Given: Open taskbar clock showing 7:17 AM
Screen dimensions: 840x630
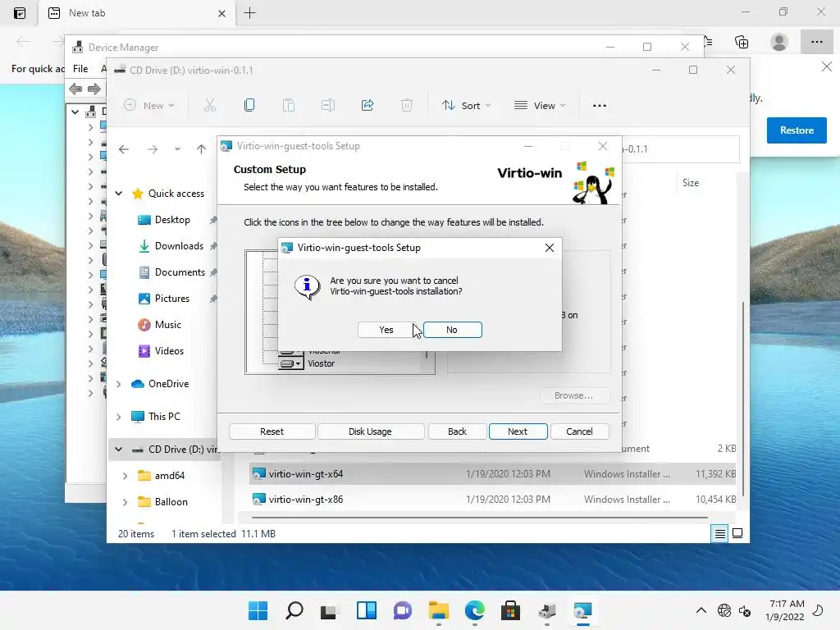Looking at the screenshot, I should click(785, 610).
